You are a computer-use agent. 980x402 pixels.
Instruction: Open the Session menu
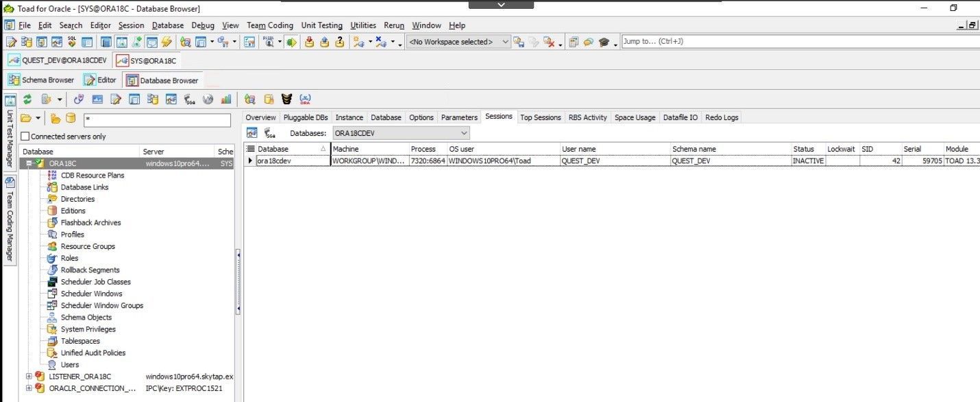[131, 25]
